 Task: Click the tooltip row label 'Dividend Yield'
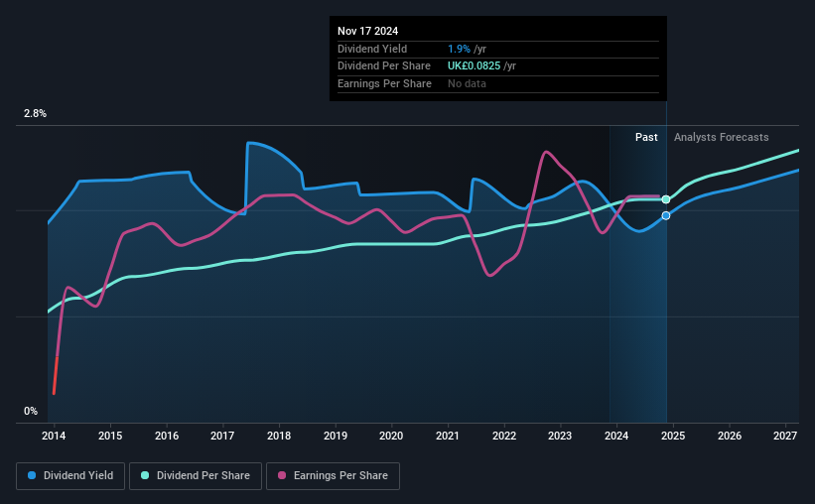coord(372,49)
